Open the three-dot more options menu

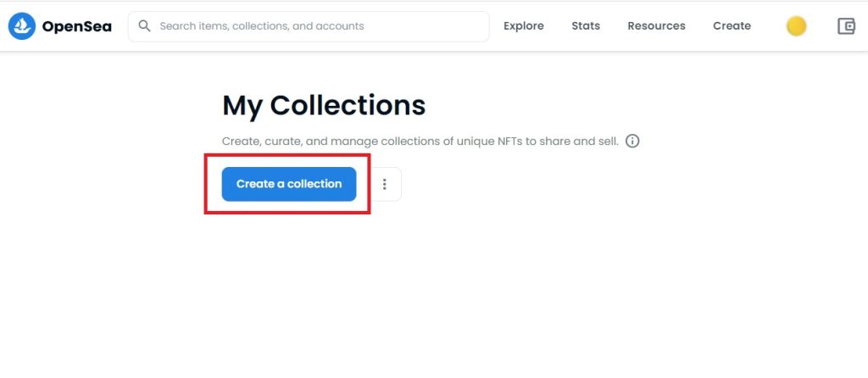384,184
